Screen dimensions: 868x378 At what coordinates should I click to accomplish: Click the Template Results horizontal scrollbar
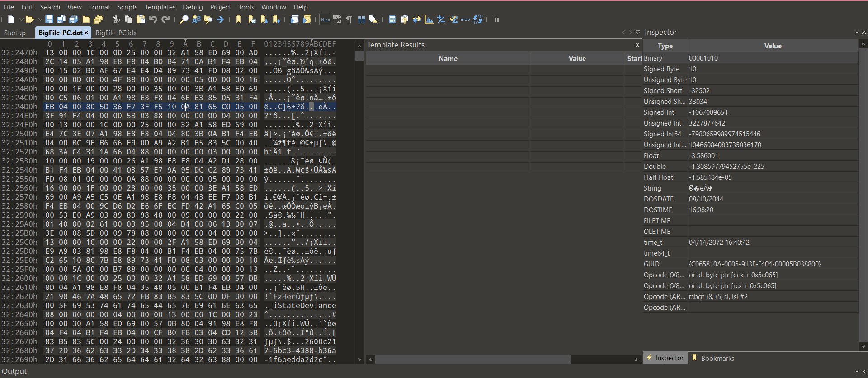click(x=472, y=359)
